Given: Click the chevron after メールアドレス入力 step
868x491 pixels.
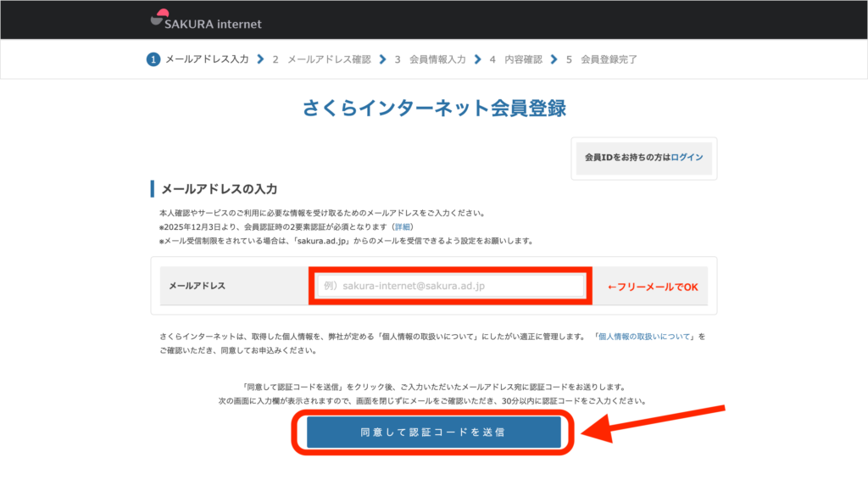Looking at the screenshot, I should pos(260,59).
